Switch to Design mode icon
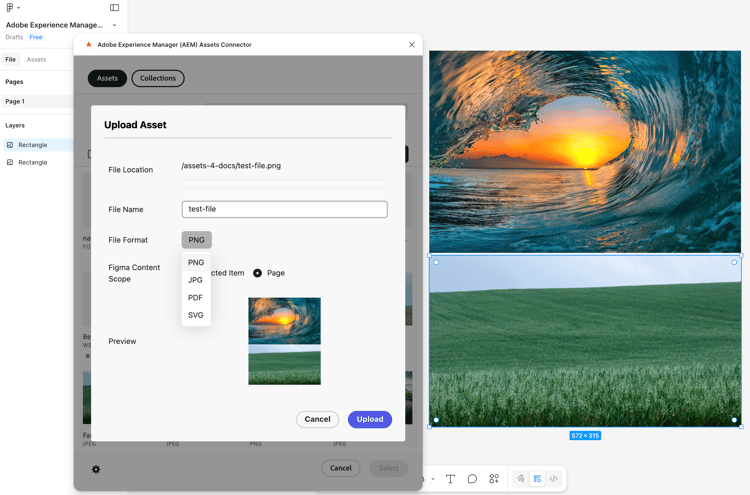750x495 pixels. click(537, 479)
